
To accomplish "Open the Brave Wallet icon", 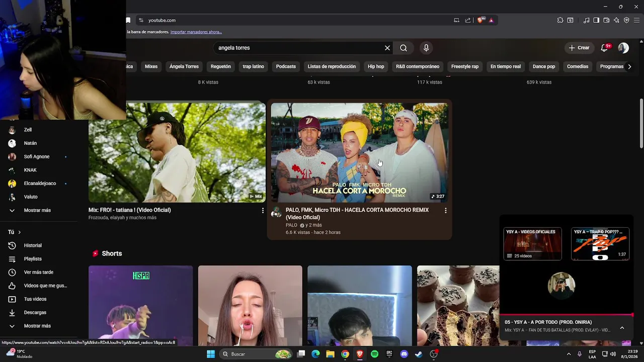I will pos(606,20).
